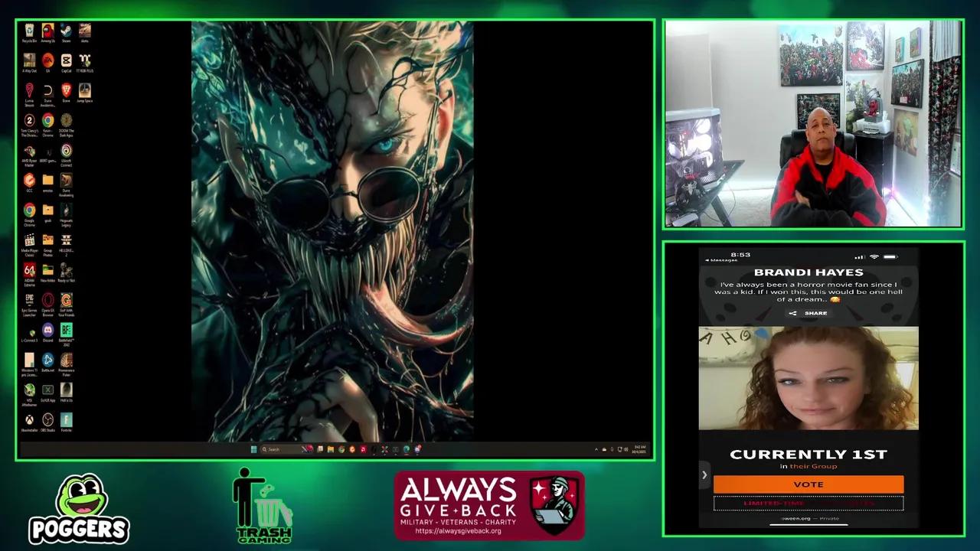Launch Ready or Not desktop icon

pyautogui.click(x=67, y=273)
